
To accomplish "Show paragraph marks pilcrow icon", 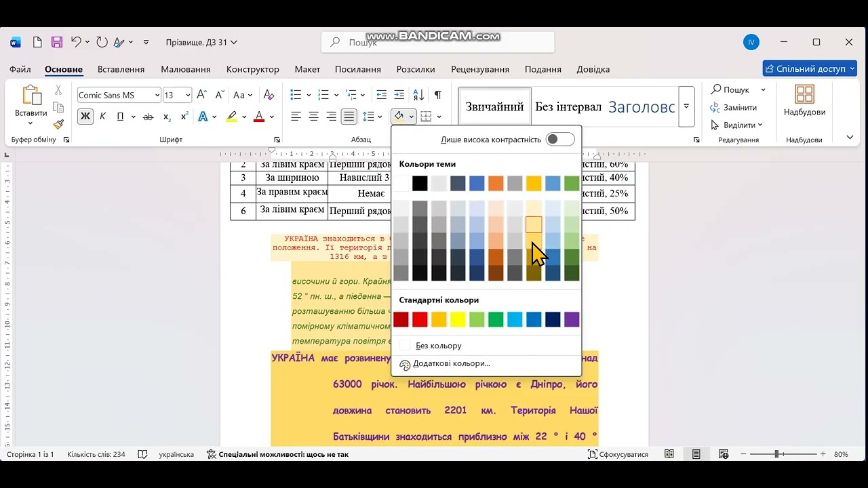I will pyautogui.click(x=438, y=95).
